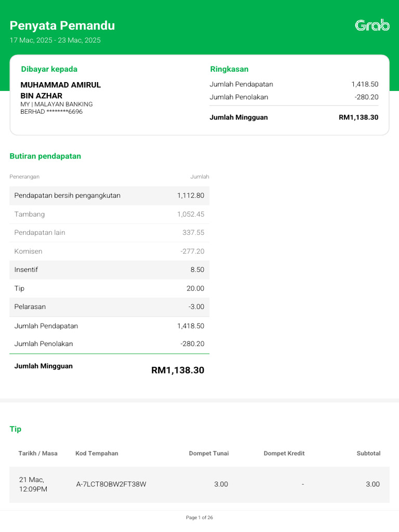The width and height of the screenshot is (399, 532).
Task: Select the payee name Muhammad Amirul
Action: (60, 85)
